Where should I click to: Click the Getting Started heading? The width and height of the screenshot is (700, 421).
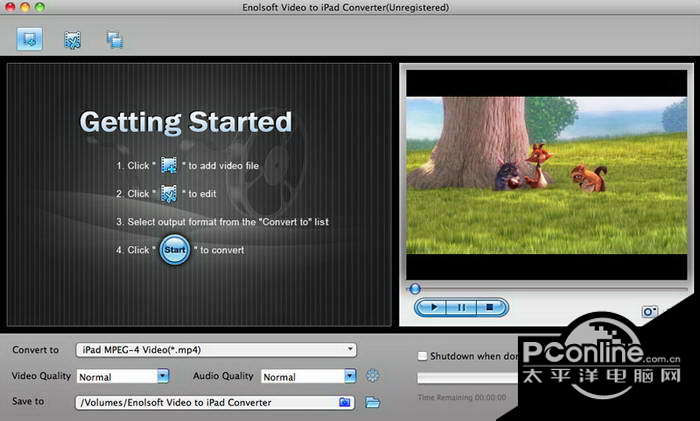(x=186, y=122)
